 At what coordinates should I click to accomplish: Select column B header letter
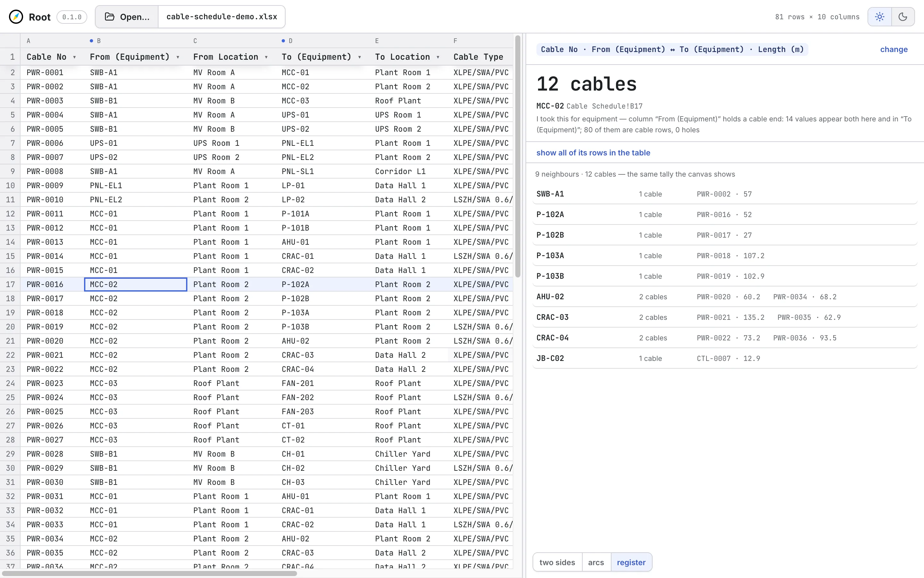(98, 41)
